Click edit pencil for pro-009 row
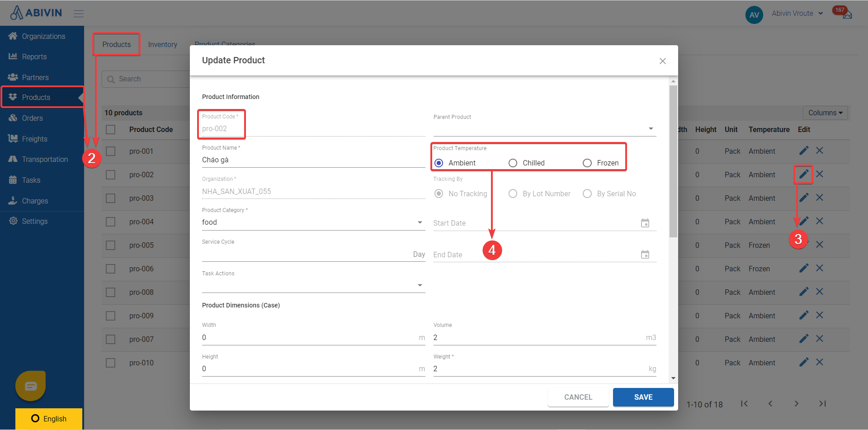This screenshot has height=430, width=868. [x=804, y=315]
